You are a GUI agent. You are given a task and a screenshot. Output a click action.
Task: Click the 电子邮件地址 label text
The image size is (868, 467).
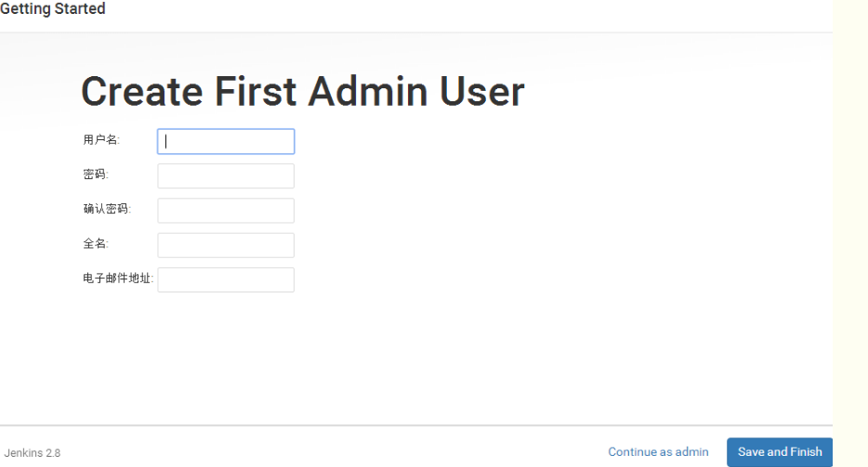(x=118, y=278)
